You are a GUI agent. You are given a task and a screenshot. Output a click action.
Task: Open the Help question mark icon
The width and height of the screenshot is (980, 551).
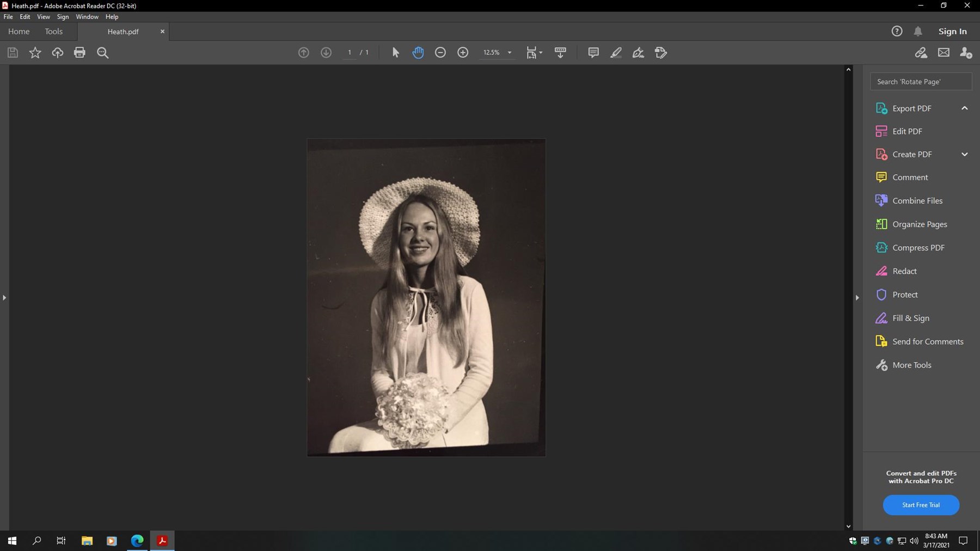897,31
